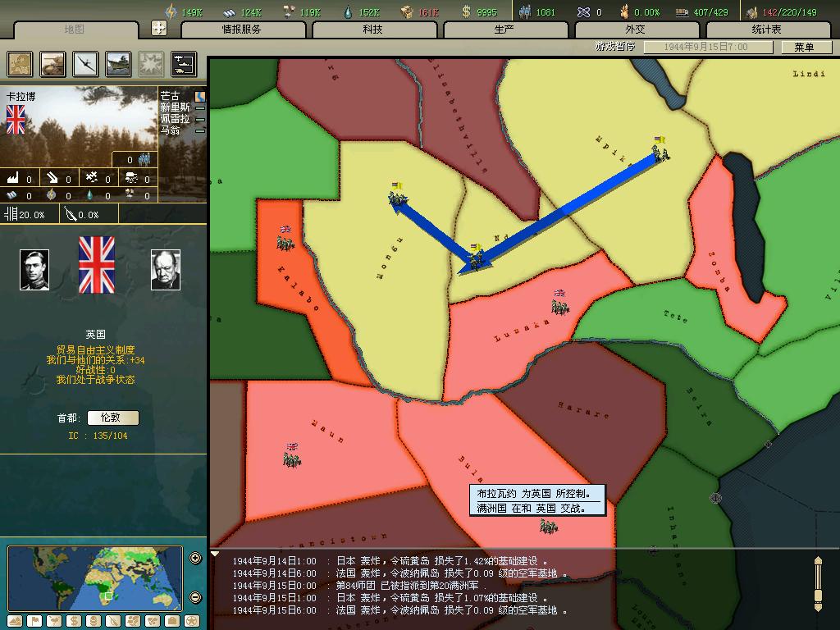The width and height of the screenshot is (840, 630).
Task: Zoom in with minimap plus button
Action: (x=195, y=559)
